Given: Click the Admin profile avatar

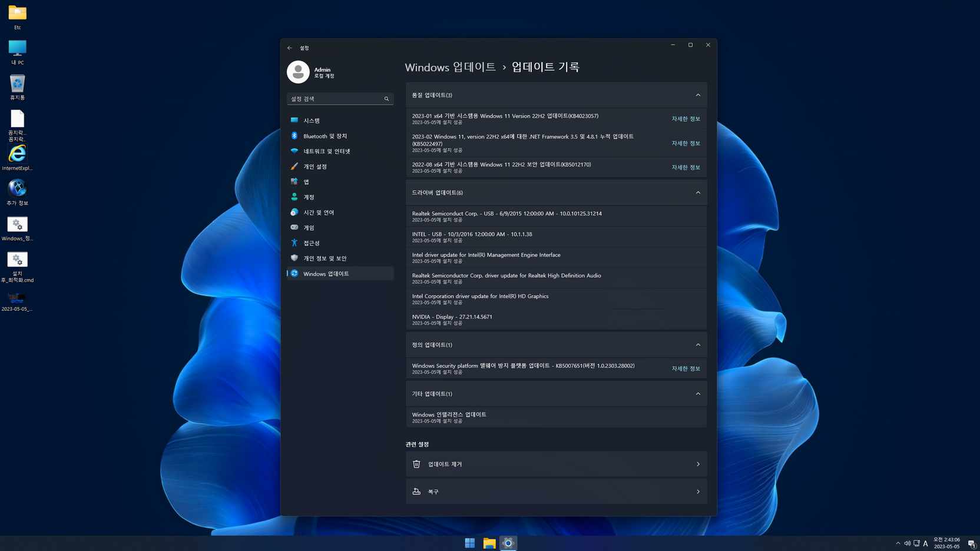Looking at the screenshot, I should 298,72.
